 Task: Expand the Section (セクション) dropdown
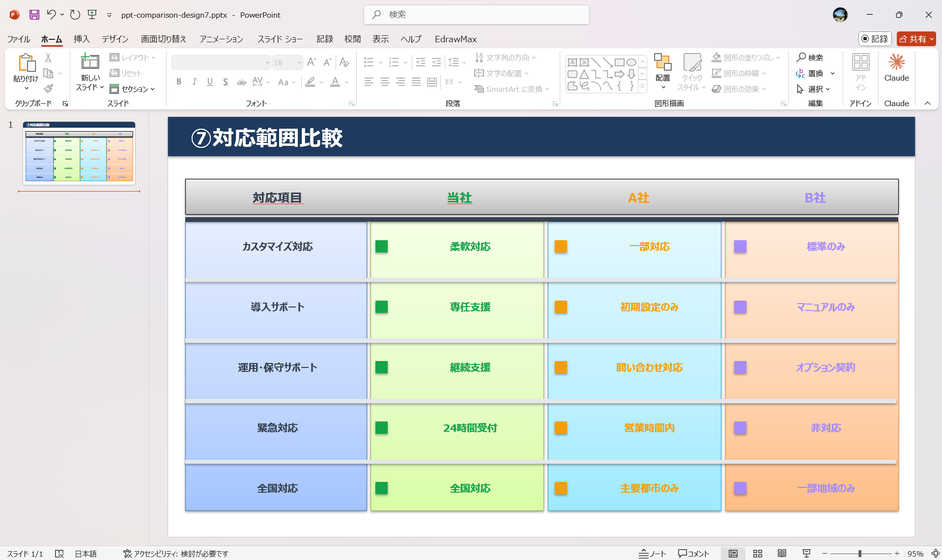pos(133,89)
